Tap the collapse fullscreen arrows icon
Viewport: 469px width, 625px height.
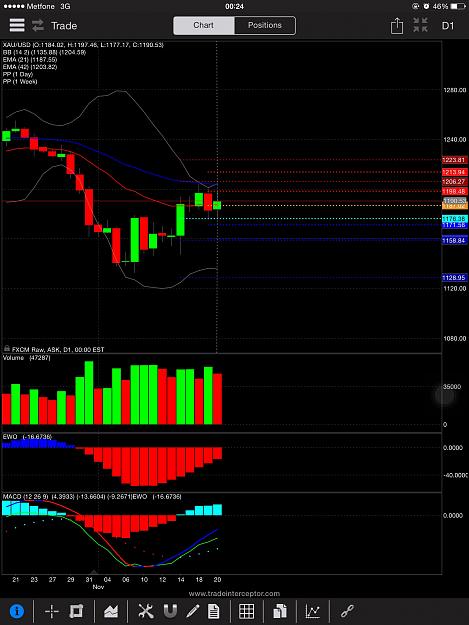[420, 25]
